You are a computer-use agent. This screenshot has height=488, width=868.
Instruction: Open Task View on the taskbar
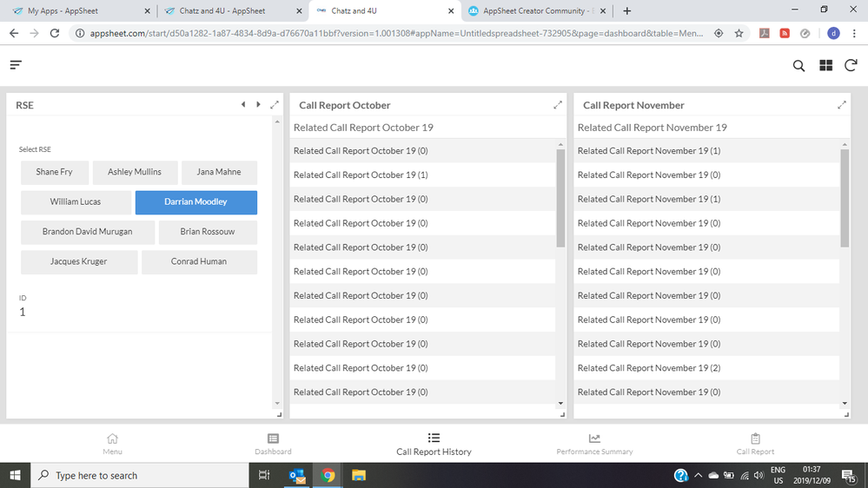click(264, 475)
